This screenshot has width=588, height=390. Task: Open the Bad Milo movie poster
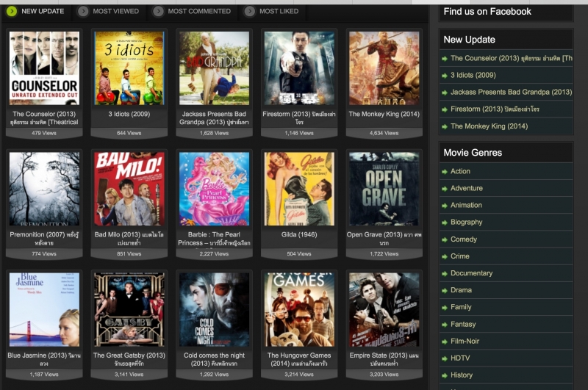click(129, 189)
